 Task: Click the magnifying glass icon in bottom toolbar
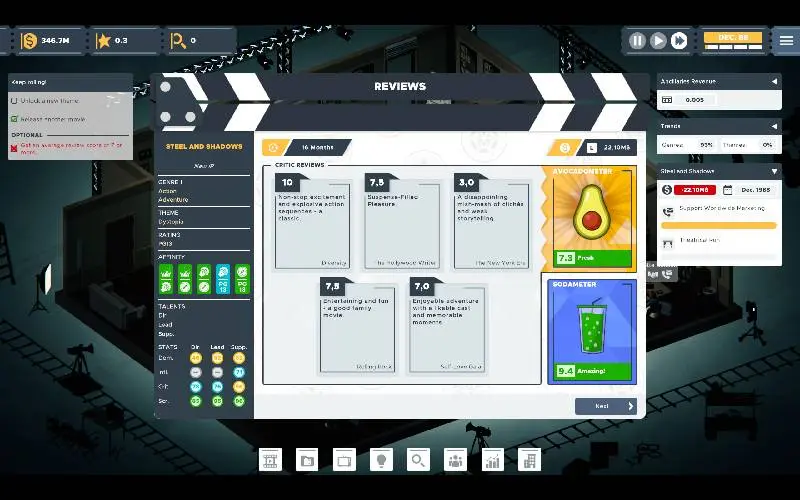tap(418, 460)
